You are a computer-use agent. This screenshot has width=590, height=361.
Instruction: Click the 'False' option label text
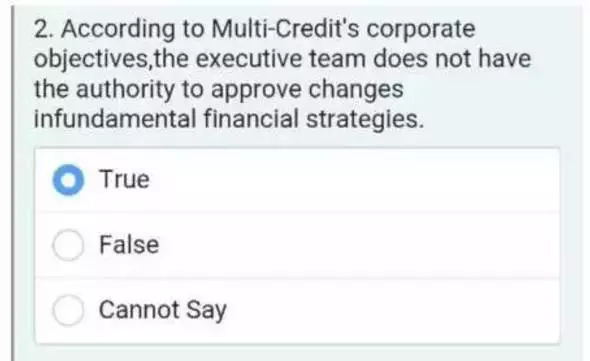tap(129, 245)
